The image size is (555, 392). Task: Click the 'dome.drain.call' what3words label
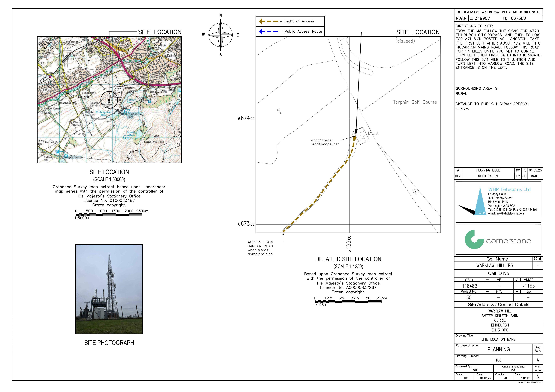tap(261, 254)
